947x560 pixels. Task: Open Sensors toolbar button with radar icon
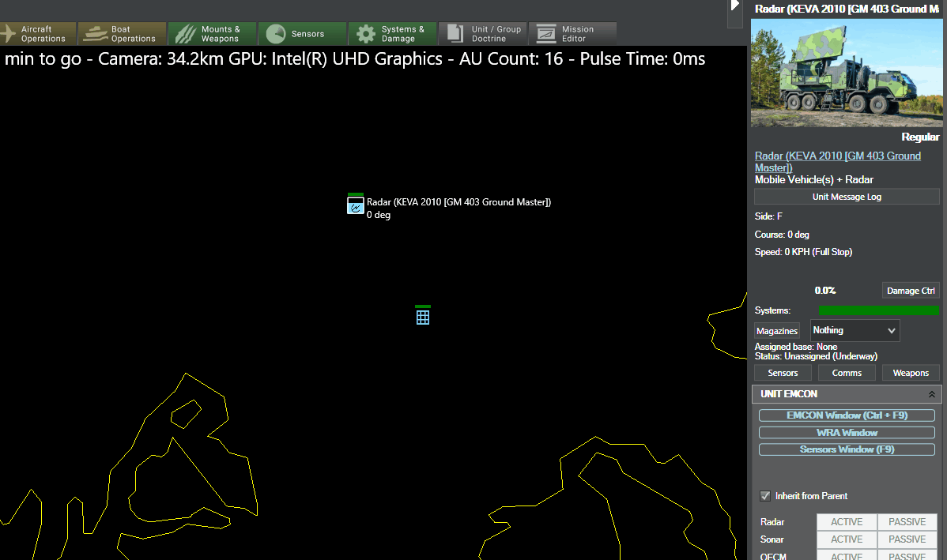(x=302, y=34)
